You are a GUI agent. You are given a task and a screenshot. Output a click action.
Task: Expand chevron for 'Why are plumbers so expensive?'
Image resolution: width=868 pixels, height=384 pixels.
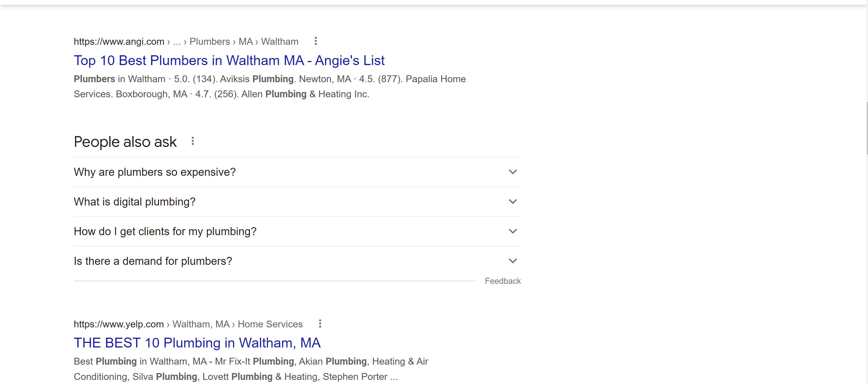[x=512, y=172]
